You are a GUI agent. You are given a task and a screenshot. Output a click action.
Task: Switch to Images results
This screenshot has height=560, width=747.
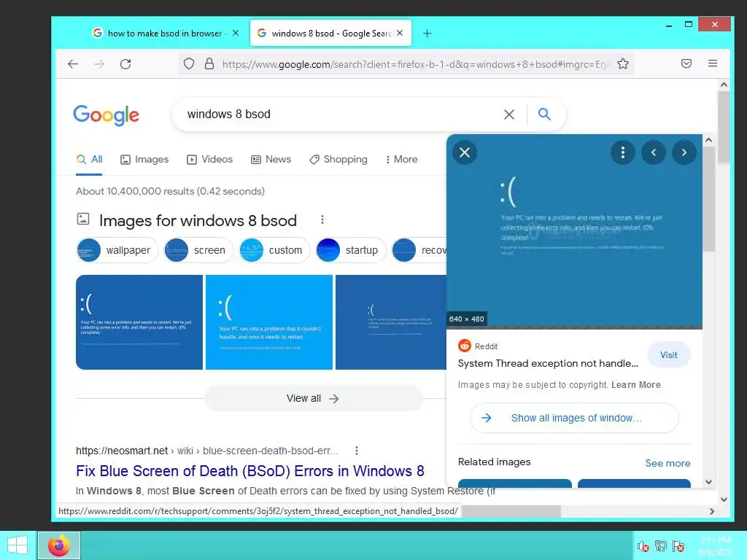(144, 160)
